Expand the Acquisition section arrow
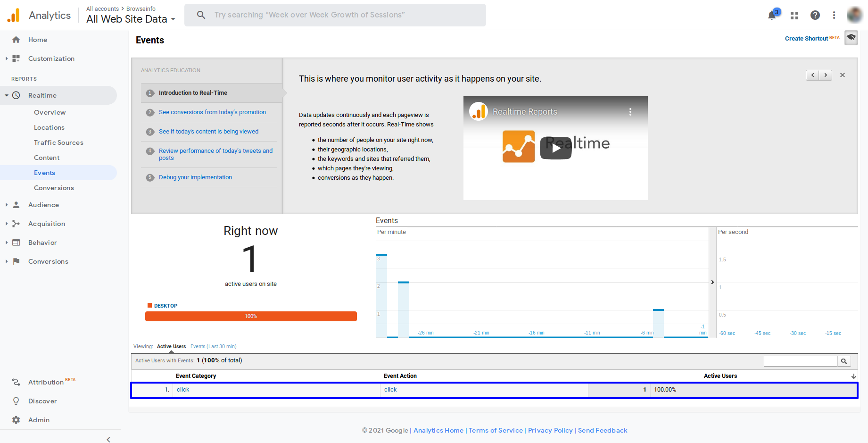868x443 pixels. point(6,224)
